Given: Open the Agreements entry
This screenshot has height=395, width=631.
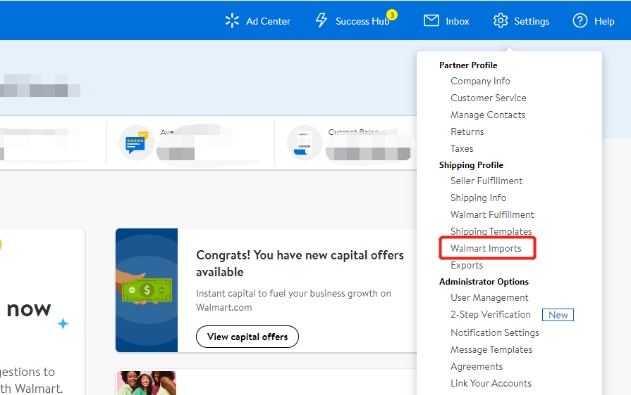Looking at the screenshot, I should (476, 367).
